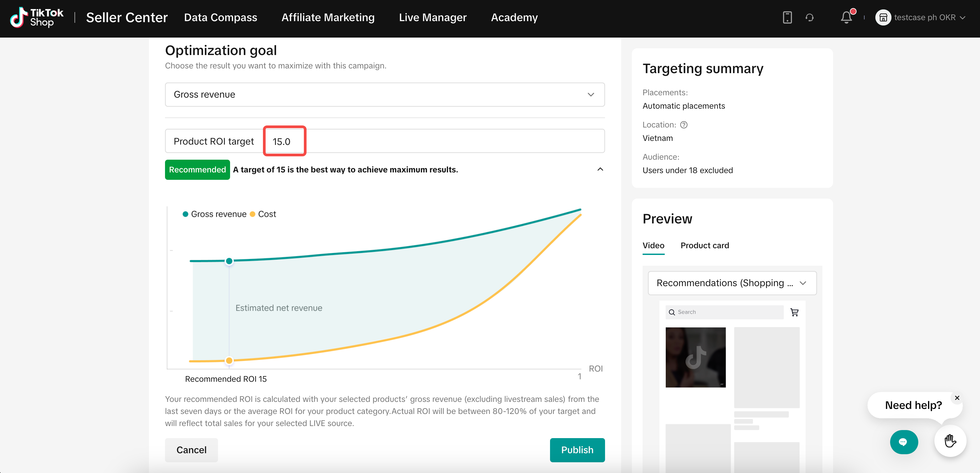The width and height of the screenshot is (980, 473).
Task: Open the Data Compass menu
Action: click(x=220, y=17)
